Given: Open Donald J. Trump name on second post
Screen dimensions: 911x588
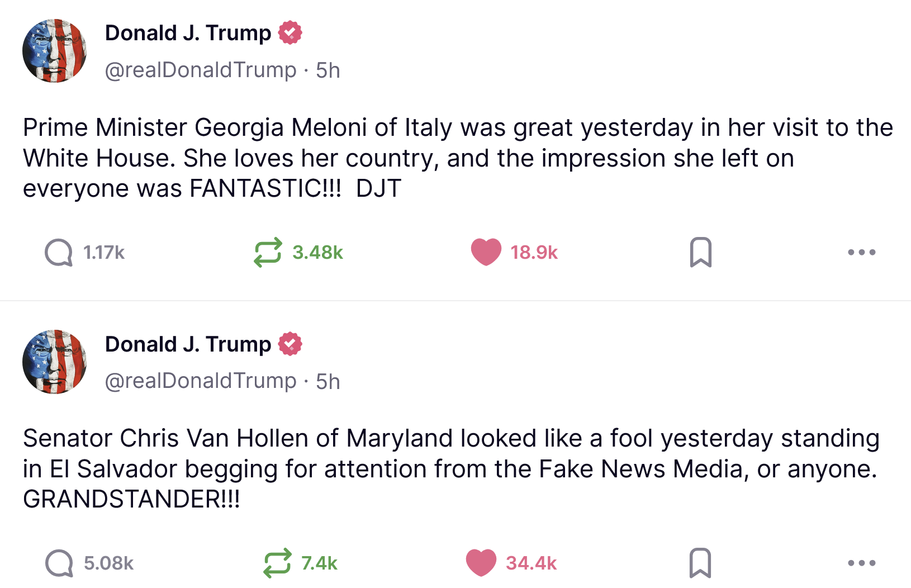Looking at the screenshot, I should 188,344.
